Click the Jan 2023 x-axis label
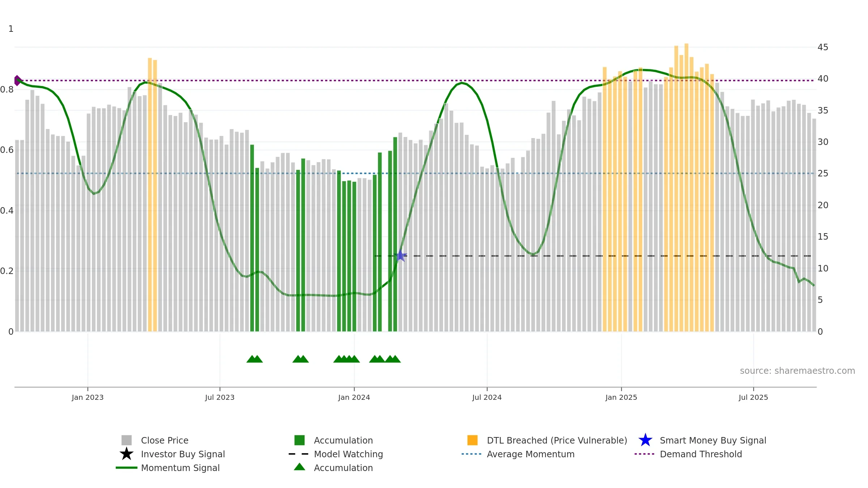Image resolution: width=868 pixels, height=488 pixels. click(x=88, y=398)
